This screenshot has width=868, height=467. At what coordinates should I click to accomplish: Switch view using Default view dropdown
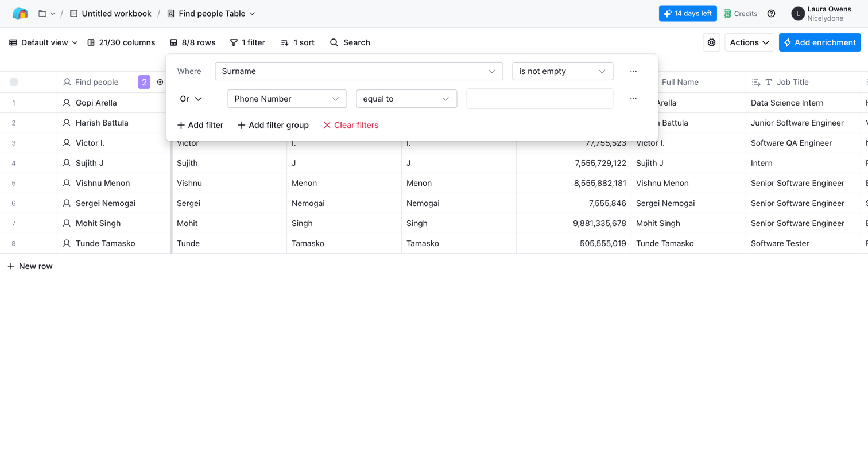pos(44,42)
